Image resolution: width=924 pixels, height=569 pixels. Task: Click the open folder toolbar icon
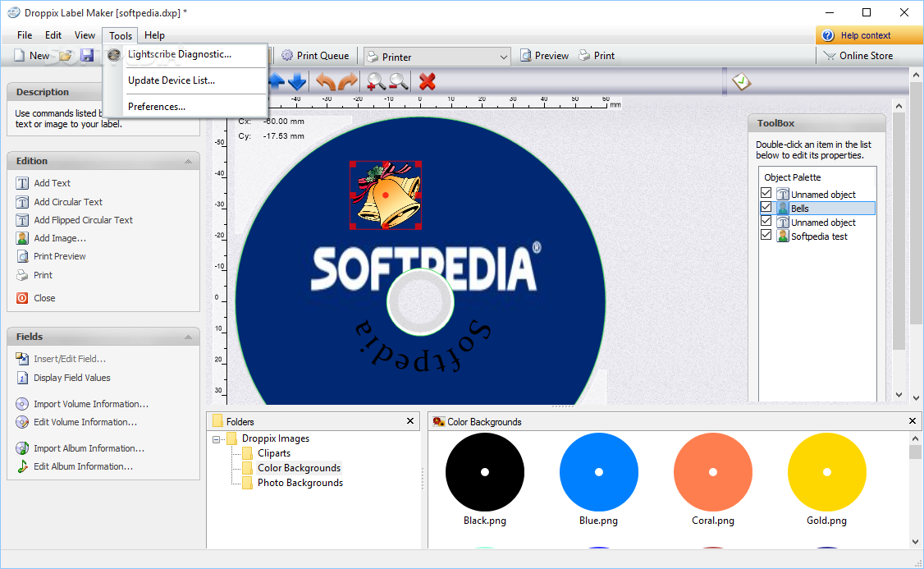point(66,56)
